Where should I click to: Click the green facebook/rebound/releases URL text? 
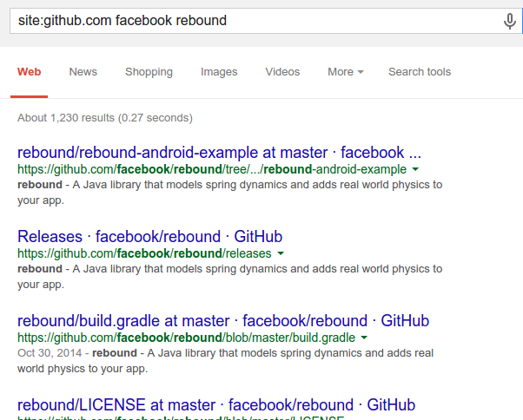(x=144, y=253)
